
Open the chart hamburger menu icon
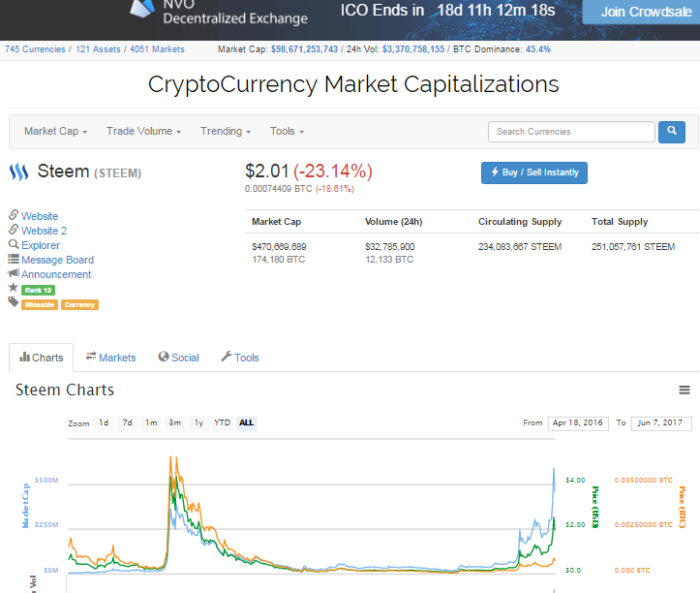pyautogui.click(x=685, y=390)
